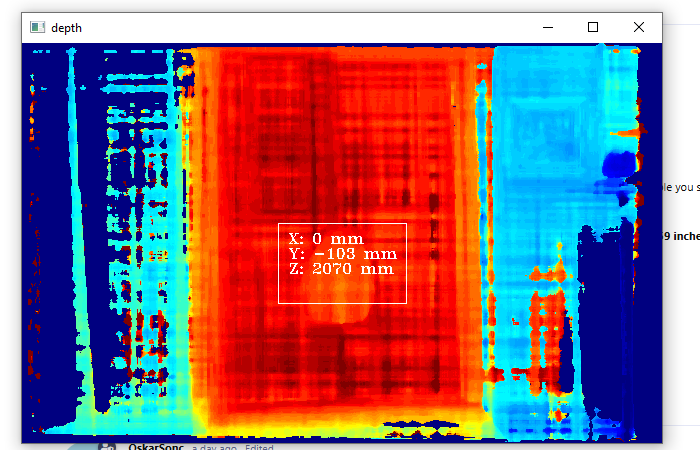Click the avatar left of OskarSonc
This screenshot has height=450, width=700.
[107, 446]
